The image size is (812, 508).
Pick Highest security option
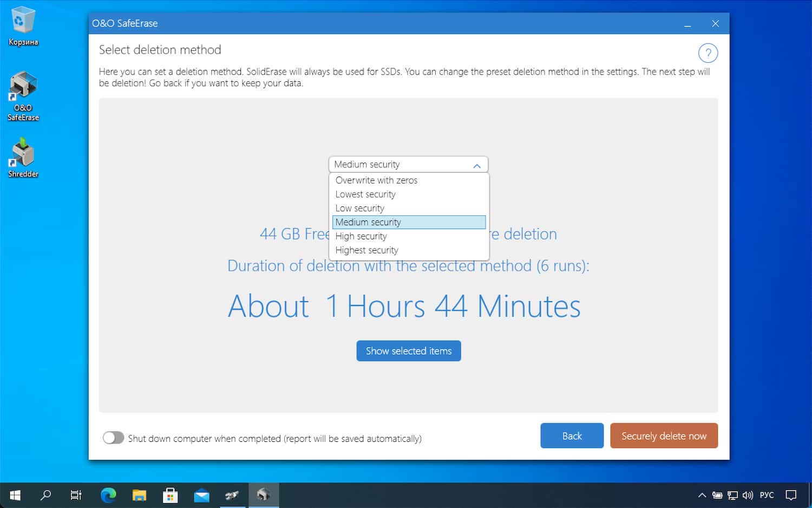(409, 250)
